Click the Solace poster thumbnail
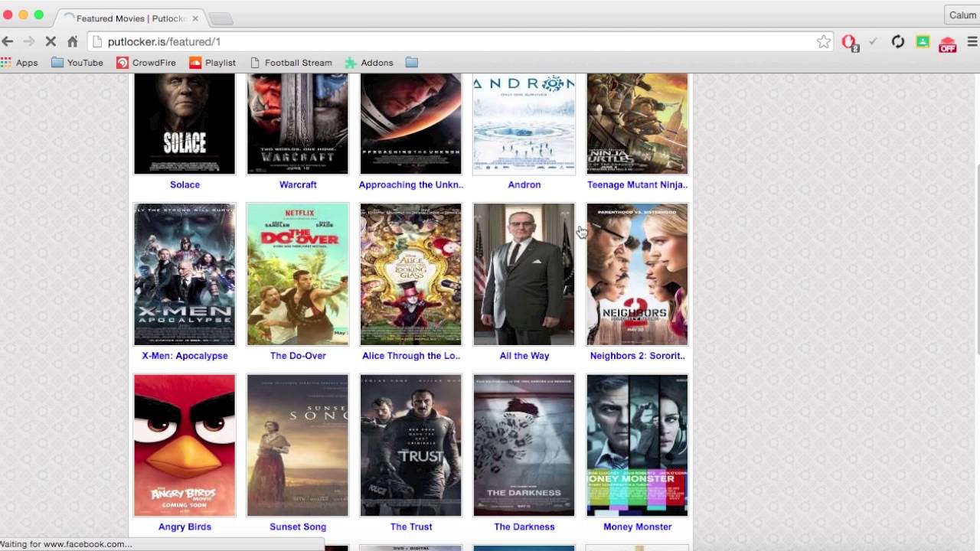The image size is (980, 551). (185, 124)
